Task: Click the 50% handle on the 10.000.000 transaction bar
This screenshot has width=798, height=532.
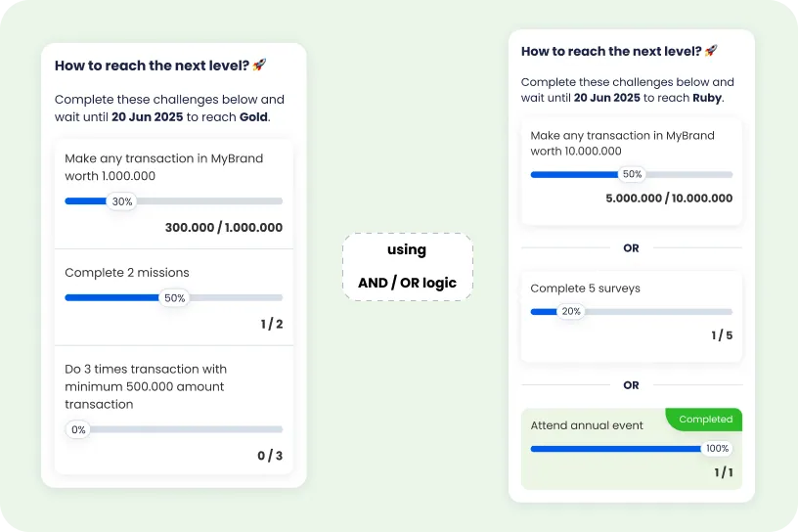Action: [x=632, y=174]
